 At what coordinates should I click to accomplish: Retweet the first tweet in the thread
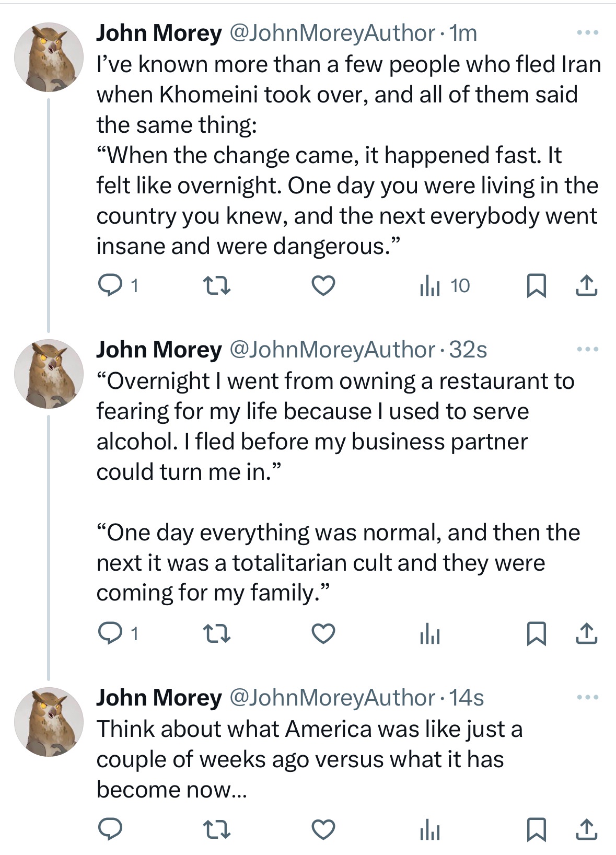216,286
